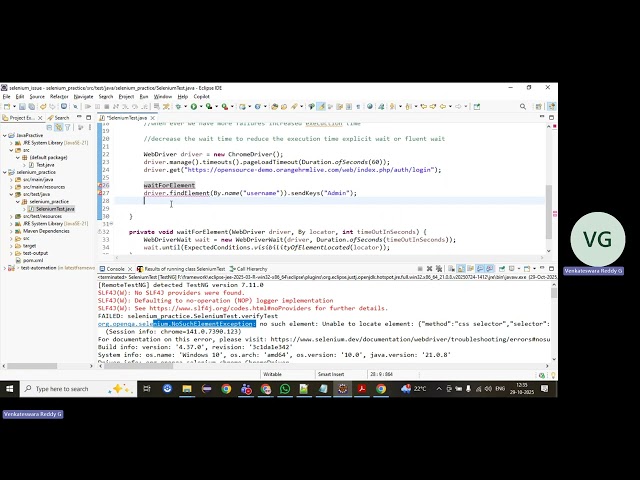
Task: Expand the src/main/java folder
Action: pyautogui.click(x=11, y=180)
